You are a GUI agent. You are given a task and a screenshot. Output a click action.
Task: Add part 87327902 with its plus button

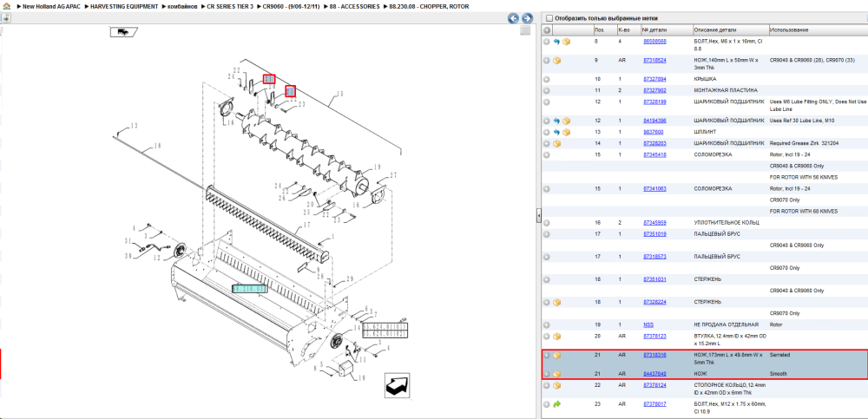(x=547, y=90)
